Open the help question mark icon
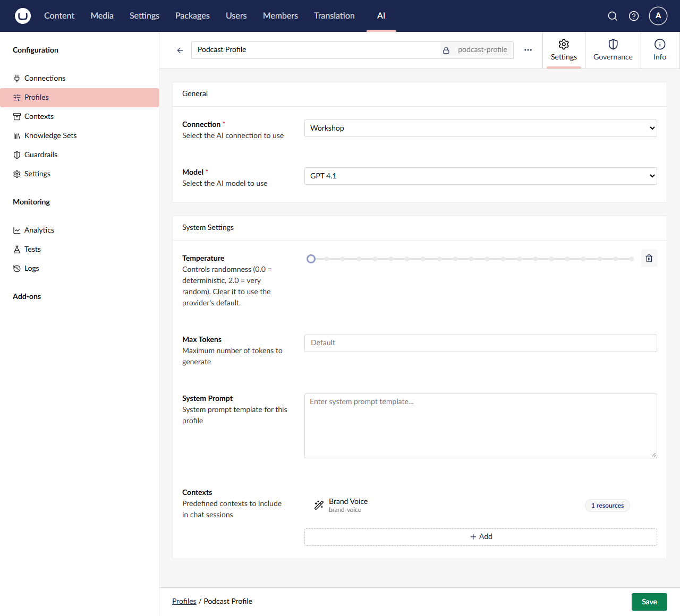Screen dimensions: 680x616 click(x=634, y=16)
